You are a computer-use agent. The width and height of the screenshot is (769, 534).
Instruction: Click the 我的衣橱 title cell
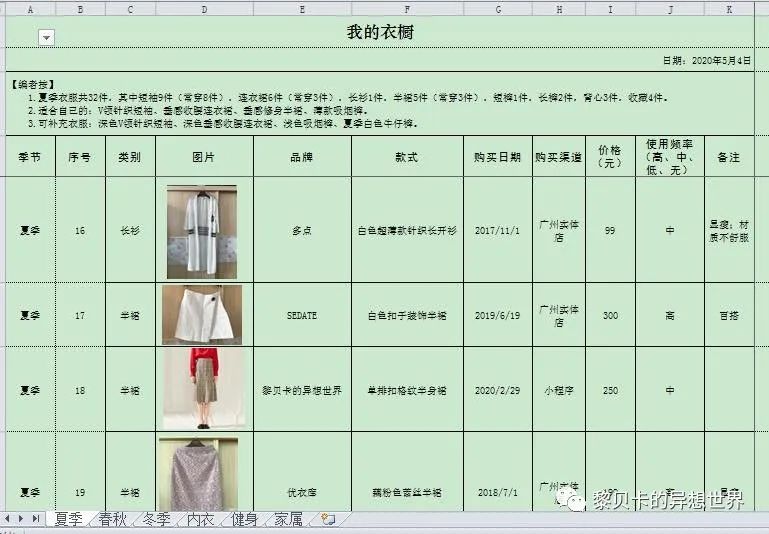(380, 32)
